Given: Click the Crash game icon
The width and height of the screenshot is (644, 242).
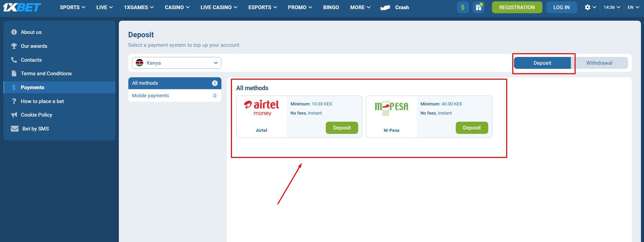Looking at the screenshot, I should (x=385, y=7).
